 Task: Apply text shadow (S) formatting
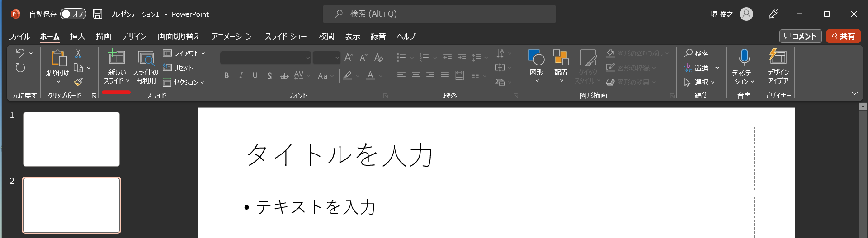pyautogui.click(x=269, y=76)
